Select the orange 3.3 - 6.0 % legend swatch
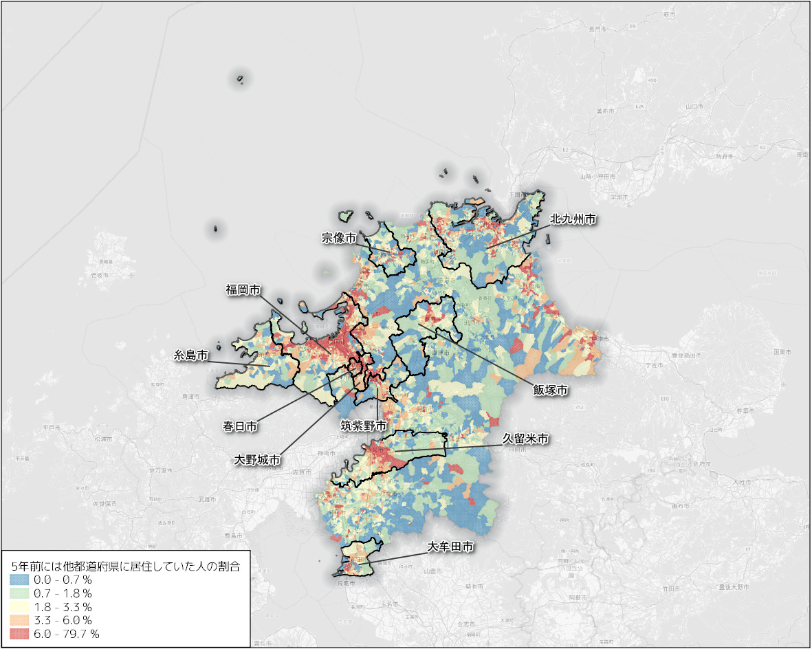812x649 pixels. click(19, 620)
